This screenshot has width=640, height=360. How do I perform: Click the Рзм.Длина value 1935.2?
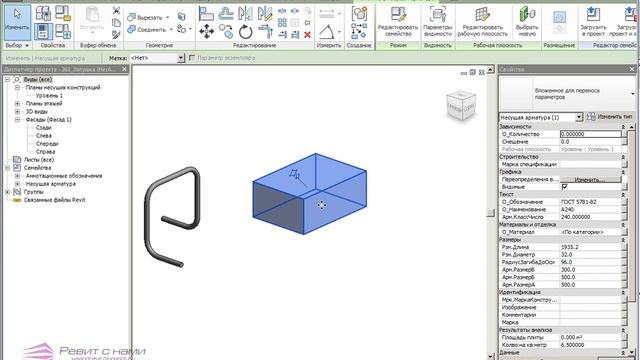coord(591,247)
